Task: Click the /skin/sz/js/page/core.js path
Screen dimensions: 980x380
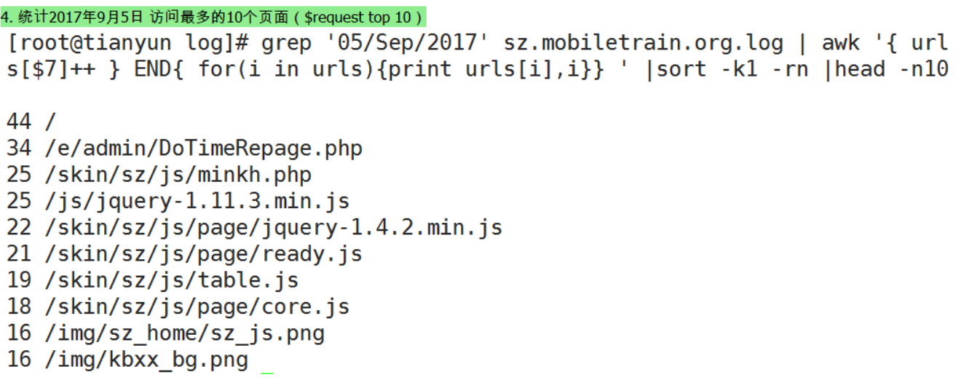Action: (197, 306)
